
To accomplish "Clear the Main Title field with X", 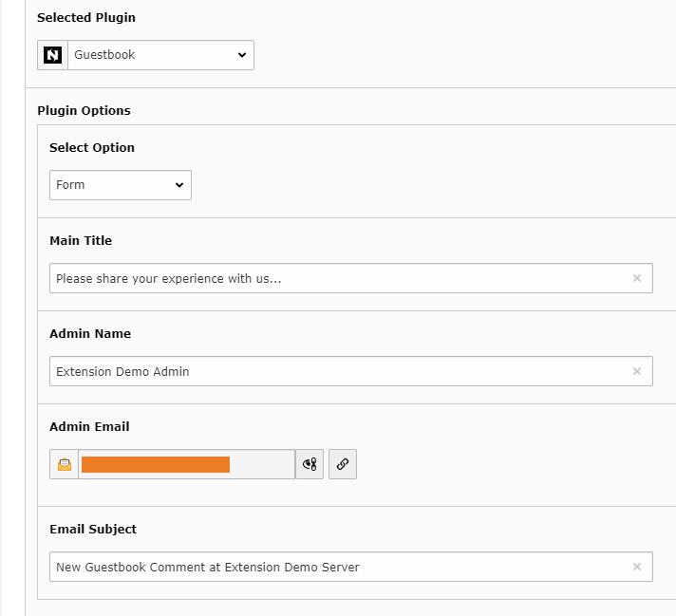I will click(x=637, y=278).
